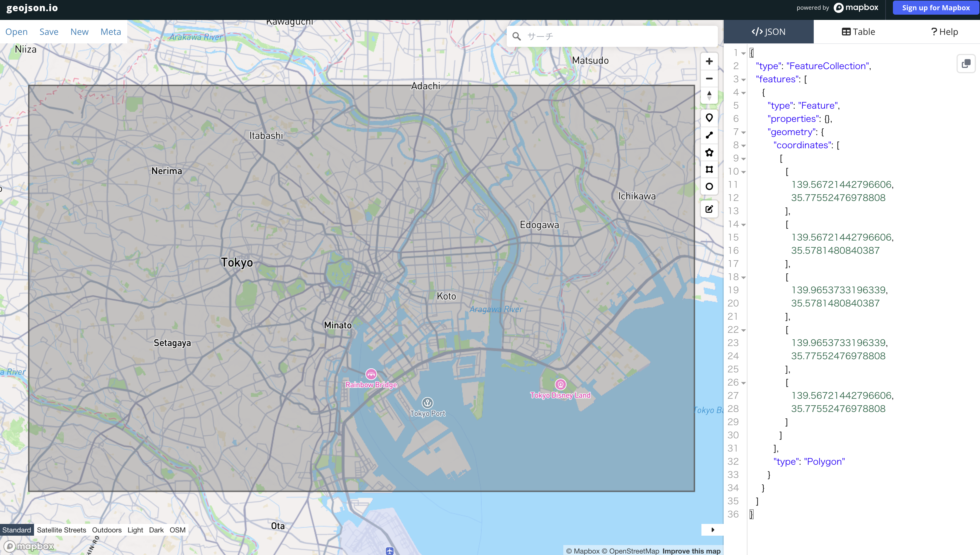Screen dimensions: 980x555
Task: Select the draw rectangle tool
Action: (709, 170)
